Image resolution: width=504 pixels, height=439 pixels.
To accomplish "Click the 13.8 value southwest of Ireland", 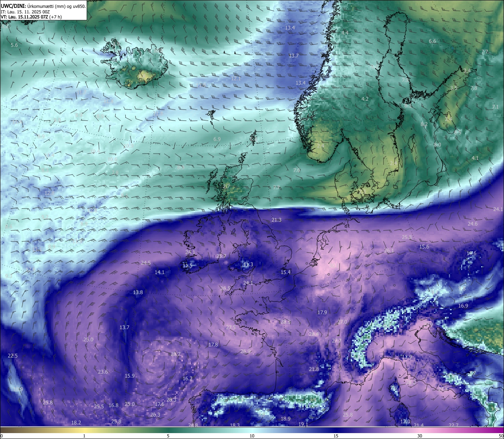I will [x=138, y=293].
